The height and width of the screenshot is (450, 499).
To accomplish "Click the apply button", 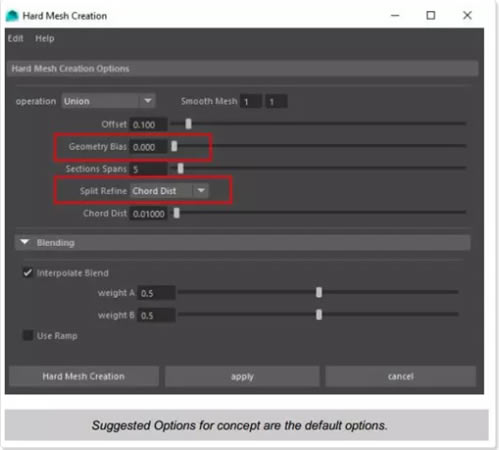I will pyautogui.click(x=242, y=376).
